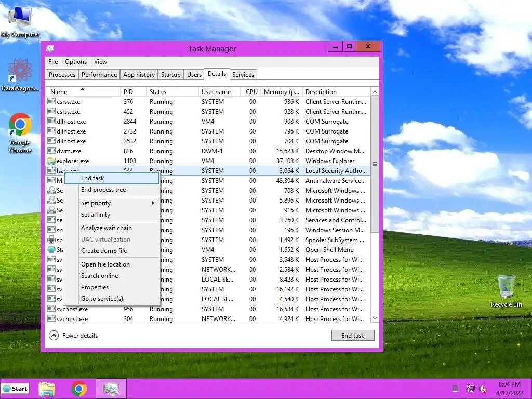
Task: Click the clock showing 8:04 PM
Action: 509,384
